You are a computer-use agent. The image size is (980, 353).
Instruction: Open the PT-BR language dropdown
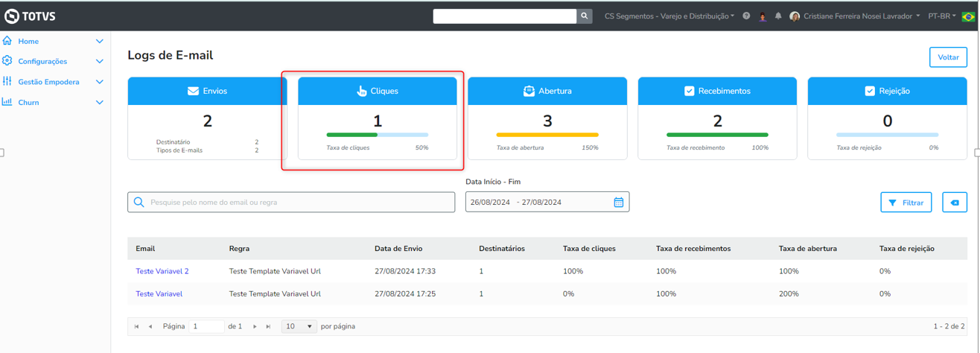coord(942,16)
